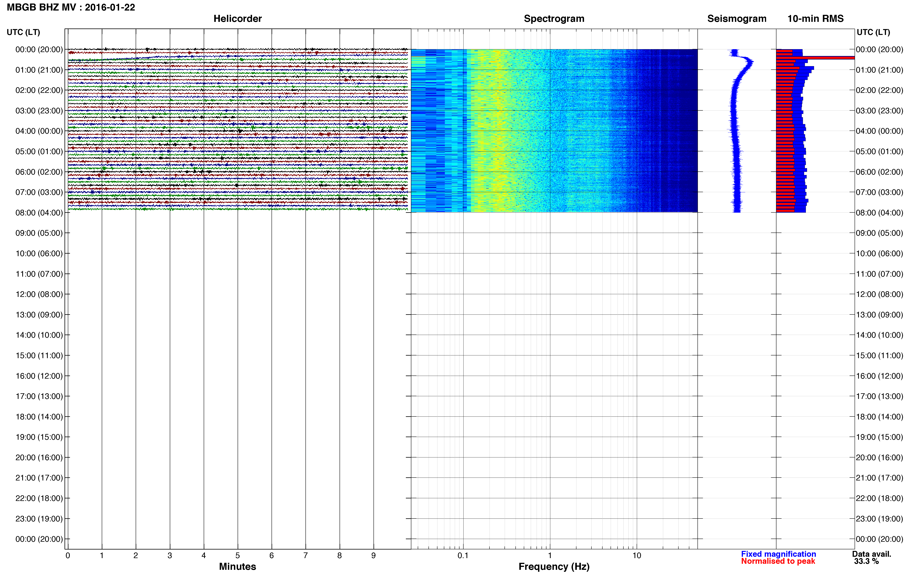The height and width of the screenshot is (578, 924).
Task: Click the left '08:00 (04:00)' time label
Action: tap(39, 213)
